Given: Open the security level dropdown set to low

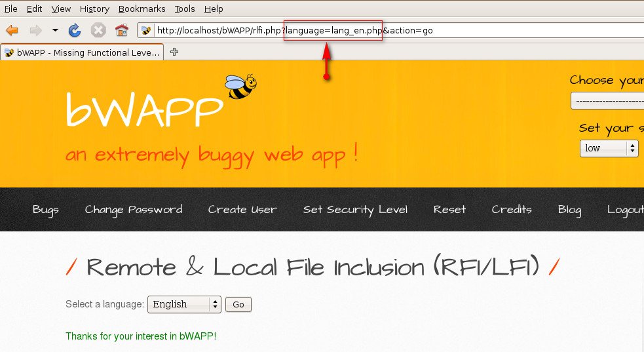Looking at the screenshot, I should pos(609,148).
